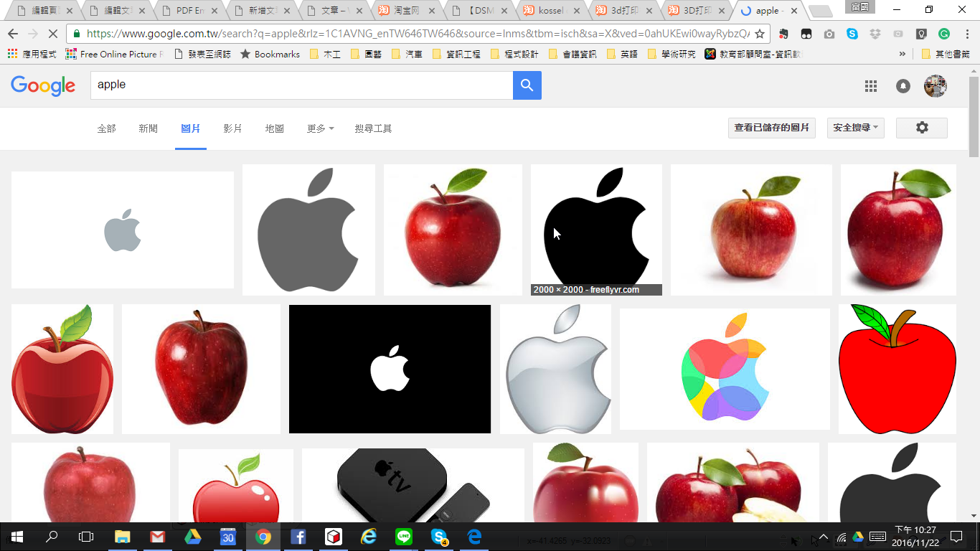
Task: Open white Apple logo on black background
Action: click(x=390, y=369)
